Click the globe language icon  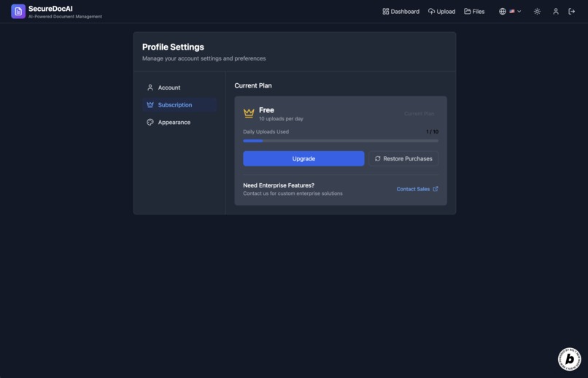(x=503, y=12)
